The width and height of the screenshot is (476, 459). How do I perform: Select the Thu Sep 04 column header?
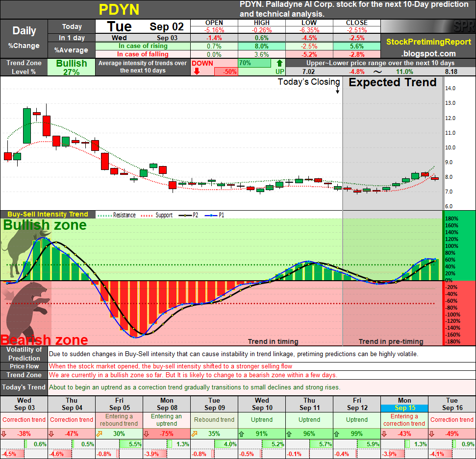tap(72, 404)
